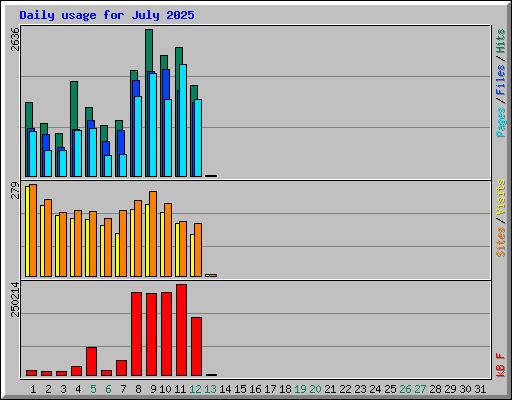Click the red KB bar for day 12
Image resolution: width=512 pixels, height=400 pixels.
(196, 347)
